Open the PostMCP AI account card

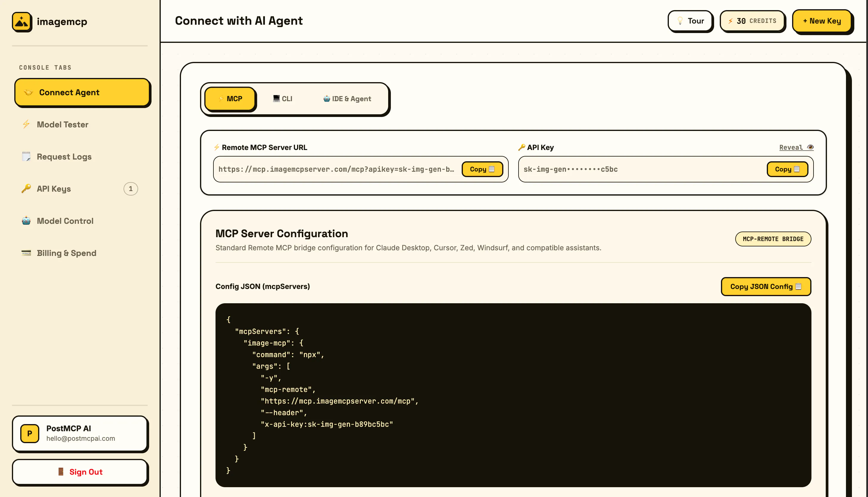pos(80,433)
